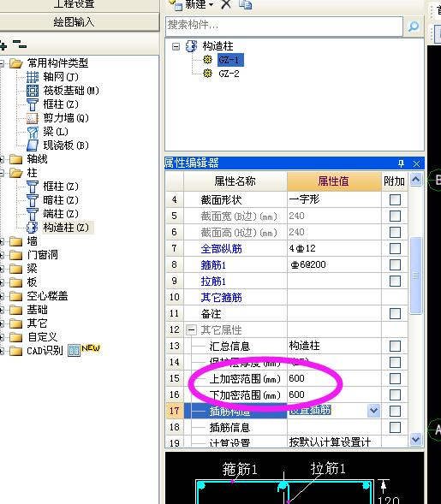Click the 下加密范围 value 600

(x=296, y=394)
